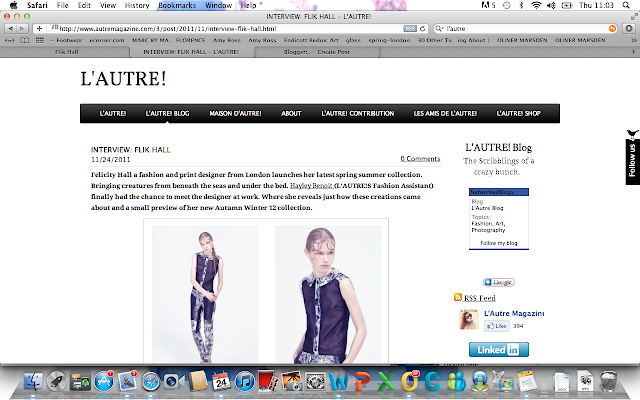Viewport: 640px width, 400px height.
Task: Switch to the Blogger Create Post tab
Action: click(x=317, y=52)
